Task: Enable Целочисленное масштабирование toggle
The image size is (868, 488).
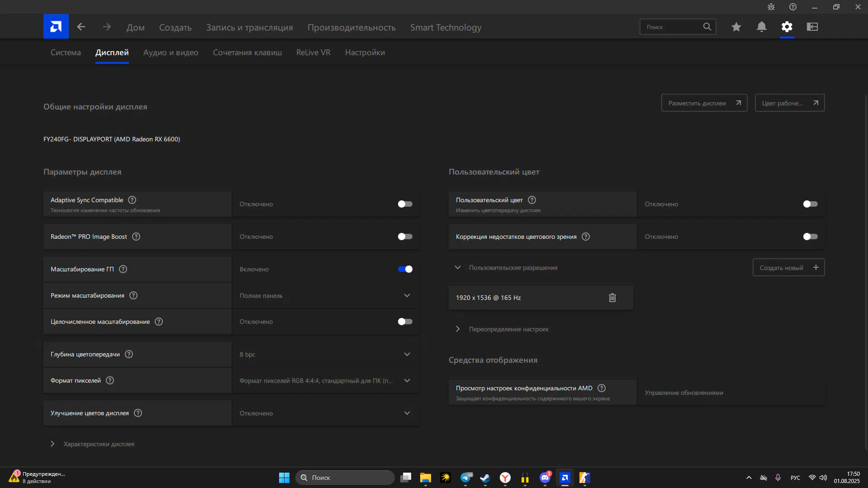Action: tap(405, 322)
